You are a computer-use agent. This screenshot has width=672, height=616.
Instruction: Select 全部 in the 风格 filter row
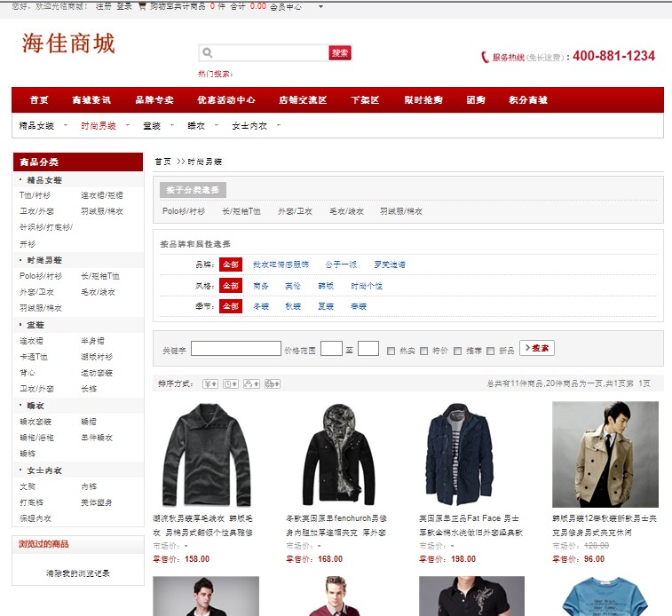tap(231, 285)
